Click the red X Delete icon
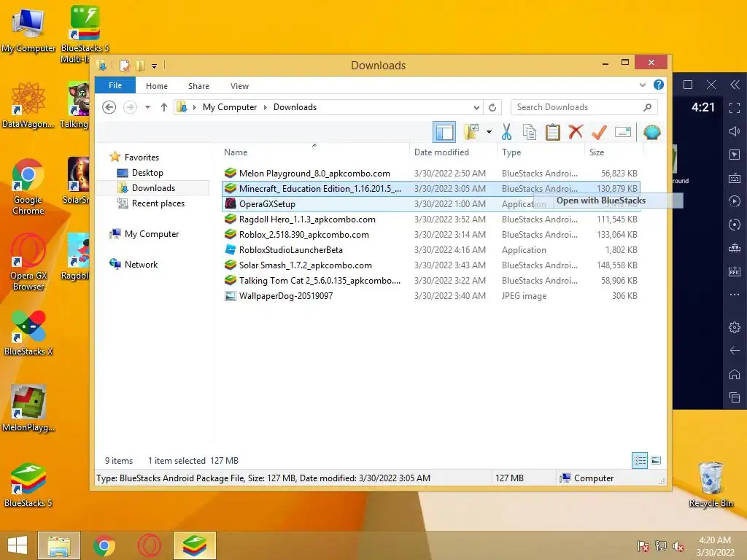The width and height of the screenshot is (747, 560). 576,131
